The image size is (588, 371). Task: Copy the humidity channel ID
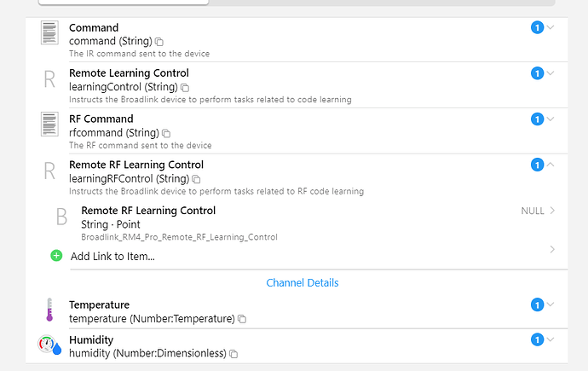[x=233, y=354]
